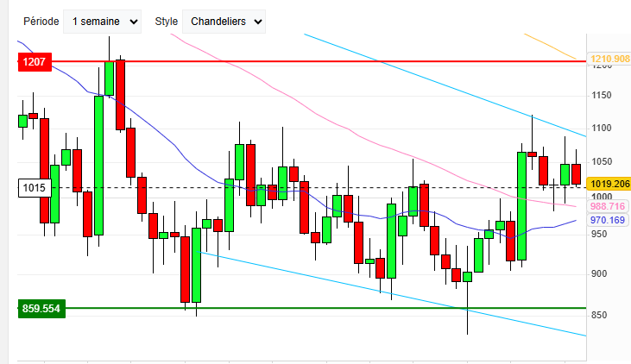Click the 850 price axis label
This screenshot has width=631, height=364.
[599, 316]
